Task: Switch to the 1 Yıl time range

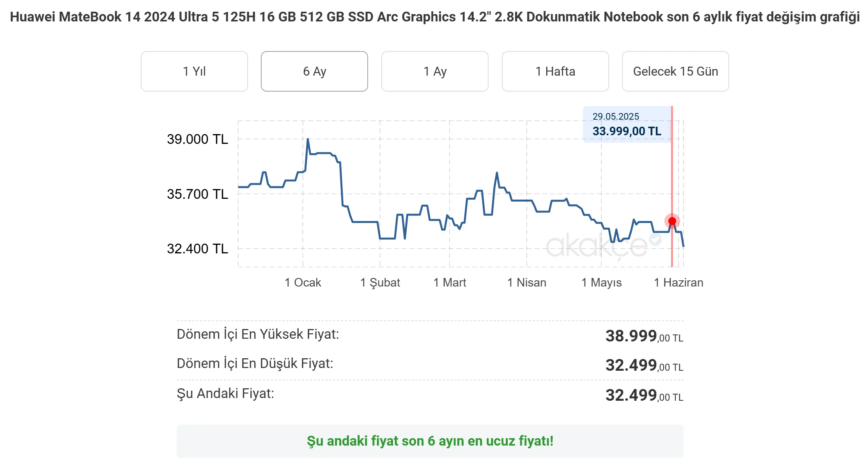Action: 194,71
